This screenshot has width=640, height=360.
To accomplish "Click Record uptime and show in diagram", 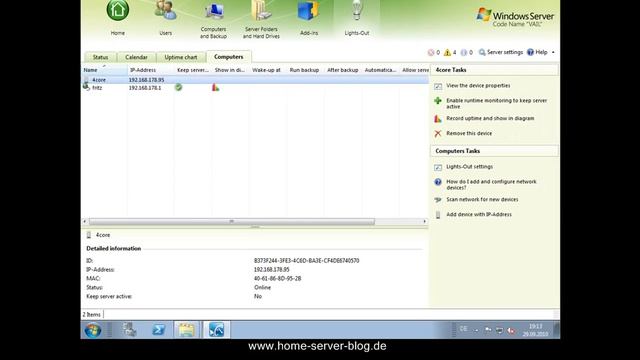I will (490, 118).
